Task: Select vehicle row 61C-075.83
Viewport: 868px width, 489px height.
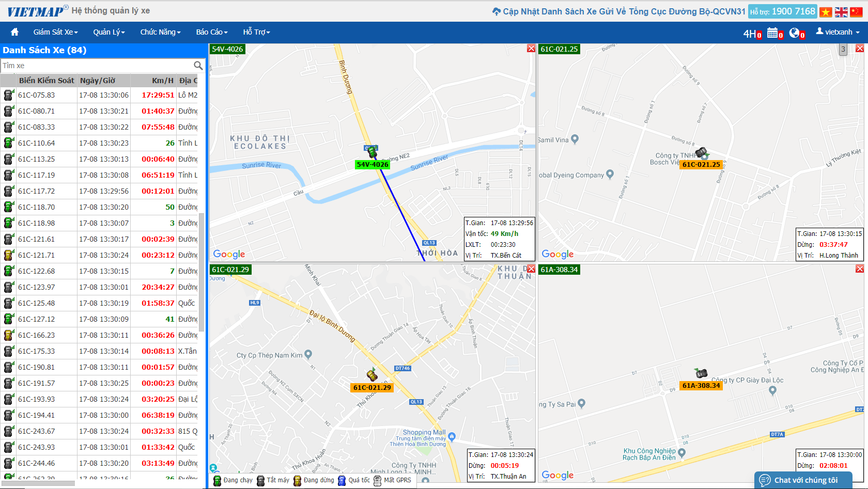Action: pyautogui.click(x=99, y=95)
